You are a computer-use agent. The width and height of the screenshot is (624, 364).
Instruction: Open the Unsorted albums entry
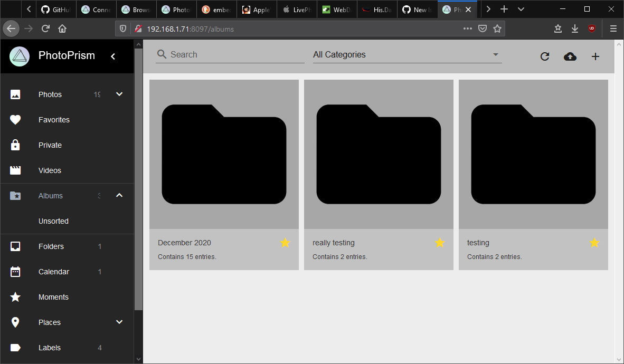tap(53, 221)
